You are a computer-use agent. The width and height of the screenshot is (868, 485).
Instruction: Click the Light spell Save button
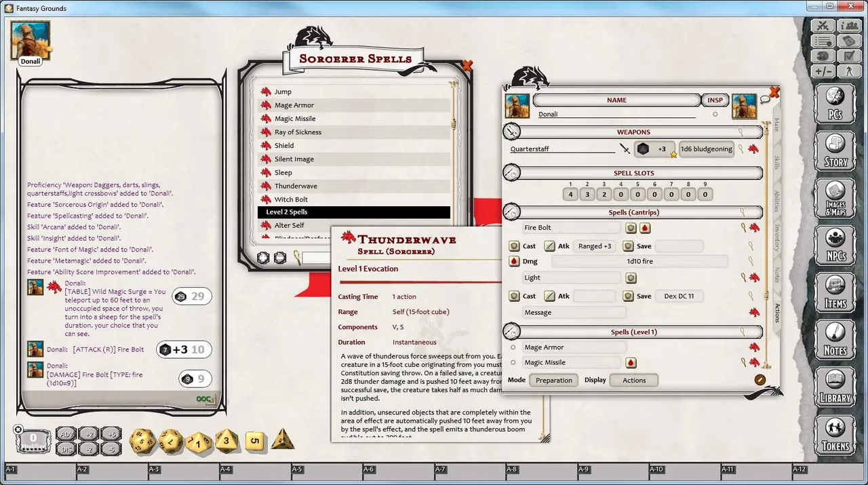coord(628,296)
